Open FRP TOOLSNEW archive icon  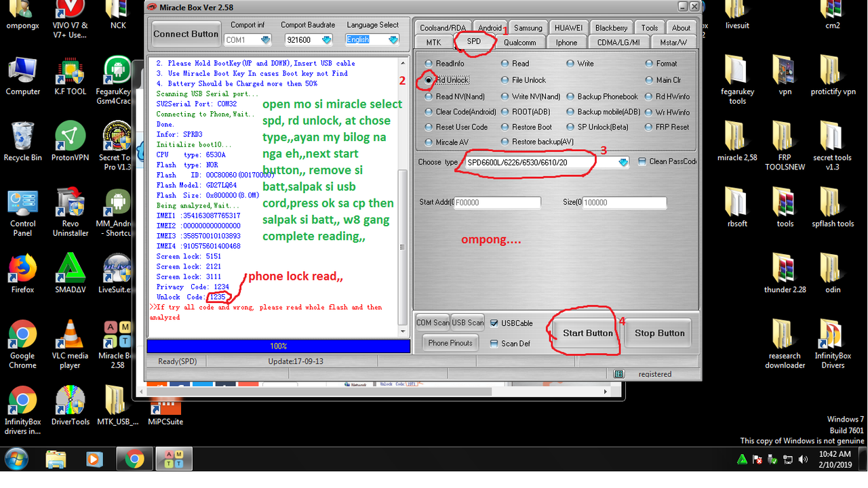785,146
